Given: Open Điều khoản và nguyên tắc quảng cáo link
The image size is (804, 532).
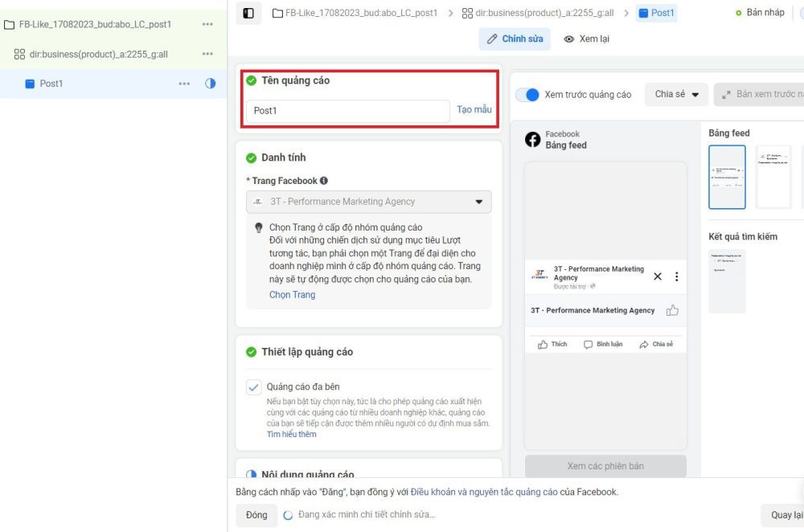Looking at the screenshot, I should [x=483, y=492].
